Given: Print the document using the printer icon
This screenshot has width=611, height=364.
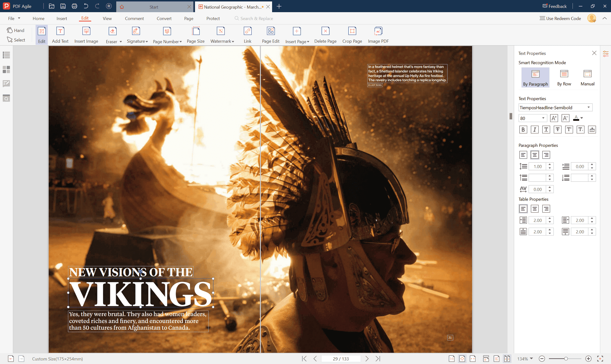Looking at the screenshot, I should coord(74,6).
